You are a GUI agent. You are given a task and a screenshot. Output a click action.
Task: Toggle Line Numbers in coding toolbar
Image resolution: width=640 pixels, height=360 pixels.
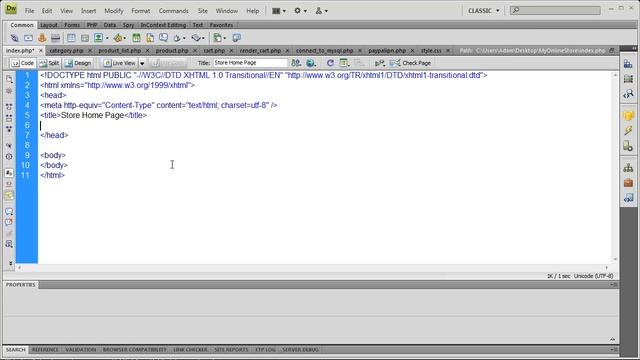click(9, 173)
